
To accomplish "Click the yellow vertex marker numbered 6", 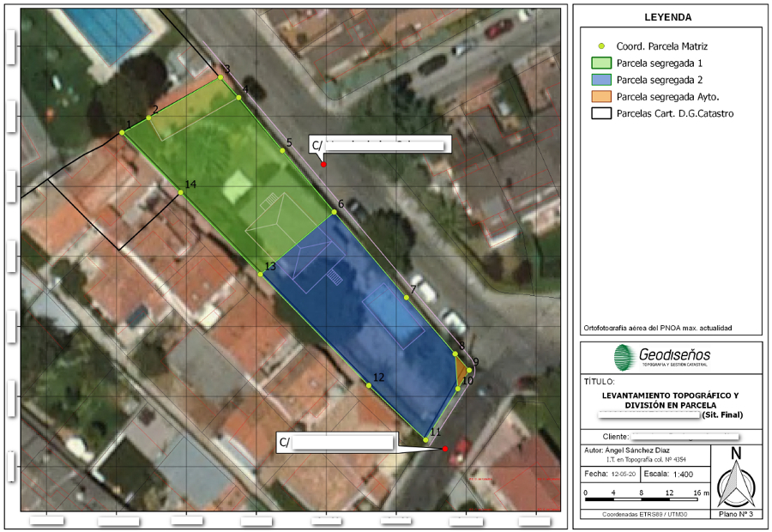I will [x=333, y=212].
